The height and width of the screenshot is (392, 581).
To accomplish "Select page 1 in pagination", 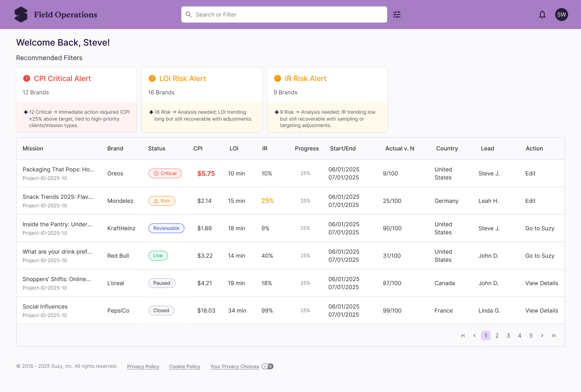I will coord(486,336).
